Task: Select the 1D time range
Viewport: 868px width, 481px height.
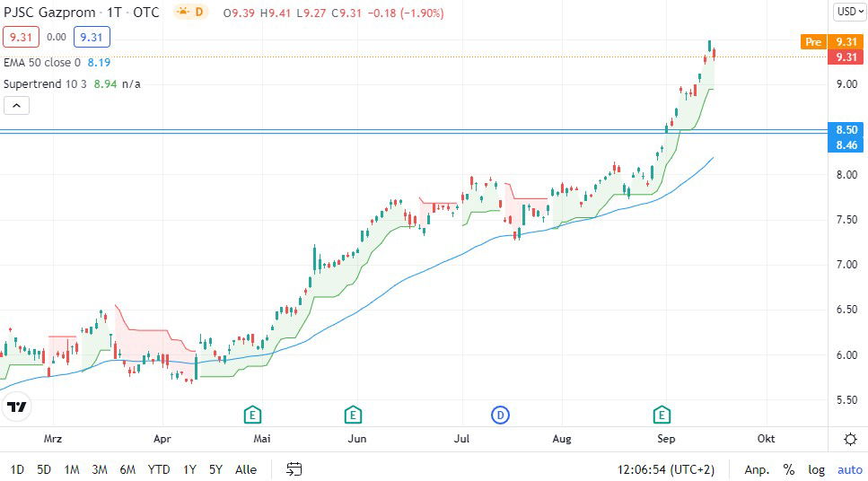Action: pyautogui.click(x=17, y=469)
